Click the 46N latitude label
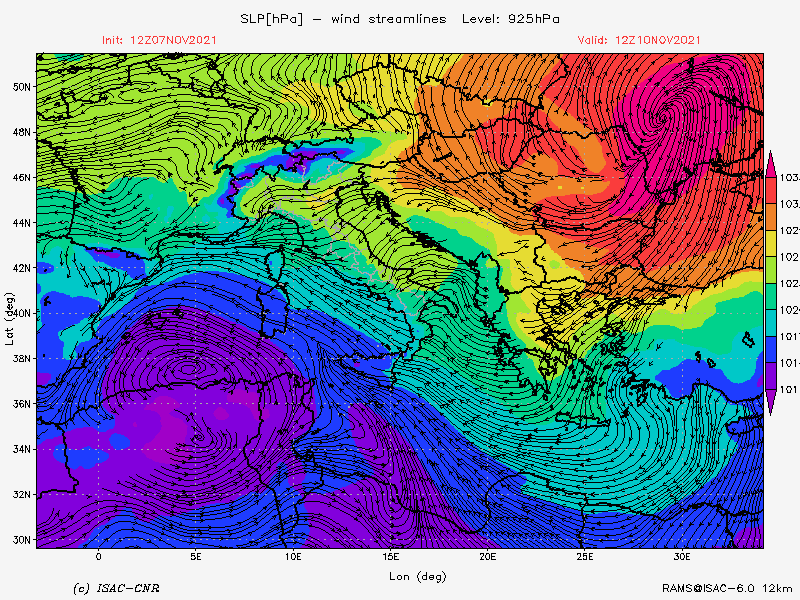Viewport: 800px width, 600px height. point(21,178)
